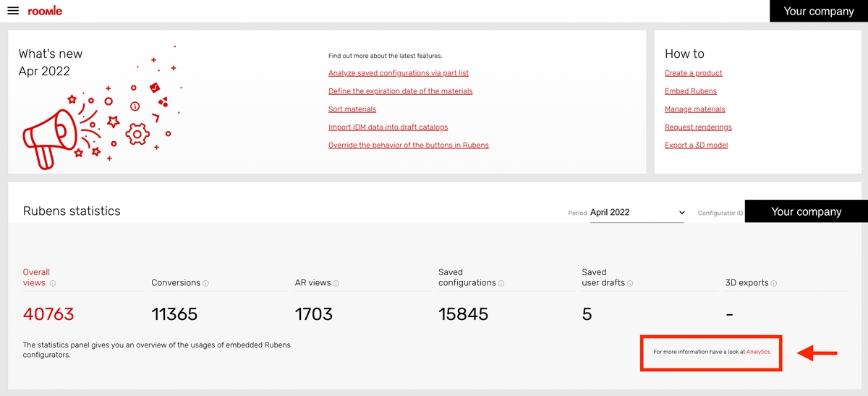
Task: Open Define the expiration date of materials
Action: pos(400,91)
